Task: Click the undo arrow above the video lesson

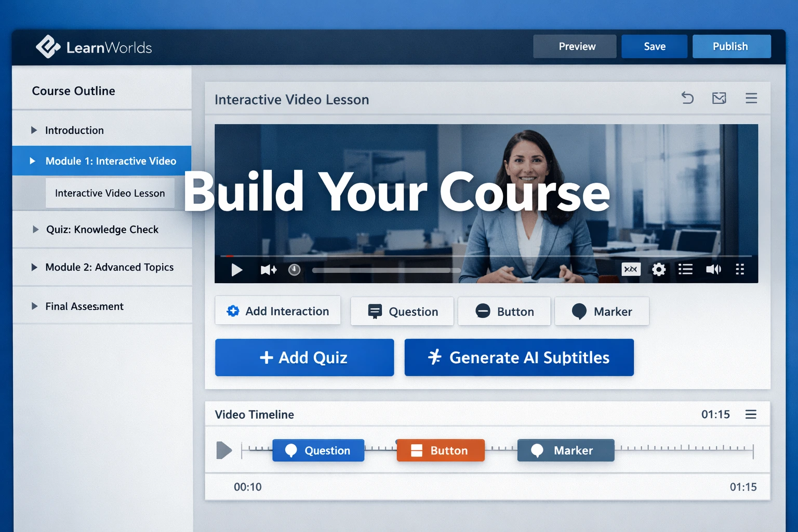Action: [687, 98]
